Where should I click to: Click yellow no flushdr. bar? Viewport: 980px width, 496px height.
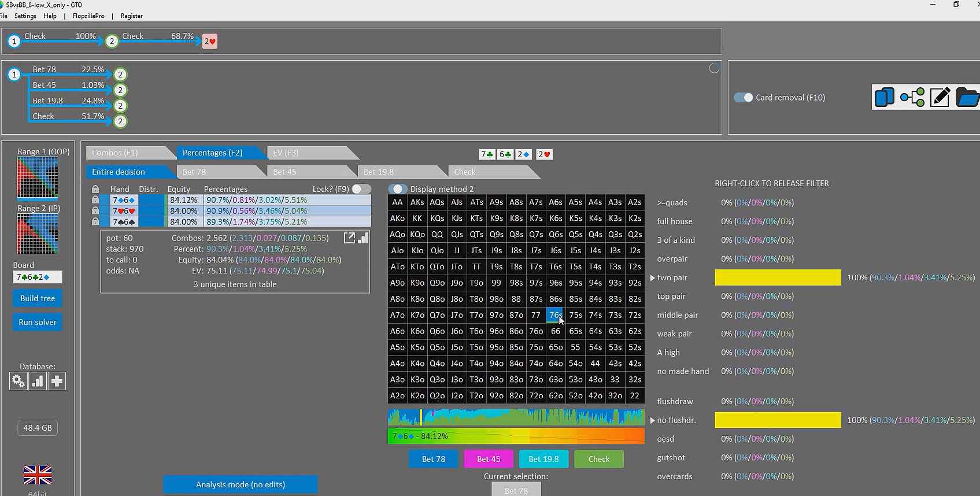[778, 420]
